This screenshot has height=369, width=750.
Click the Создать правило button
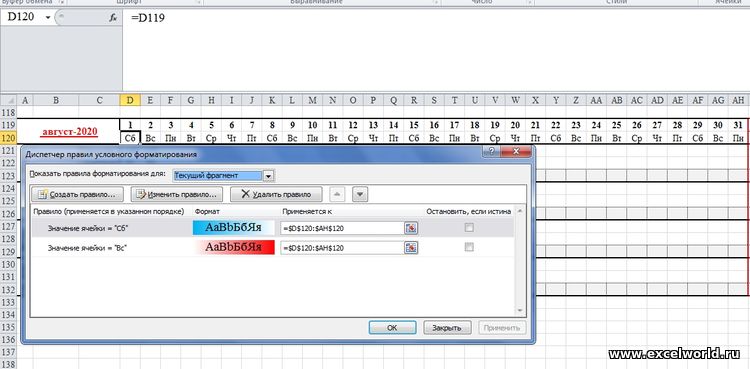(77, 194)
